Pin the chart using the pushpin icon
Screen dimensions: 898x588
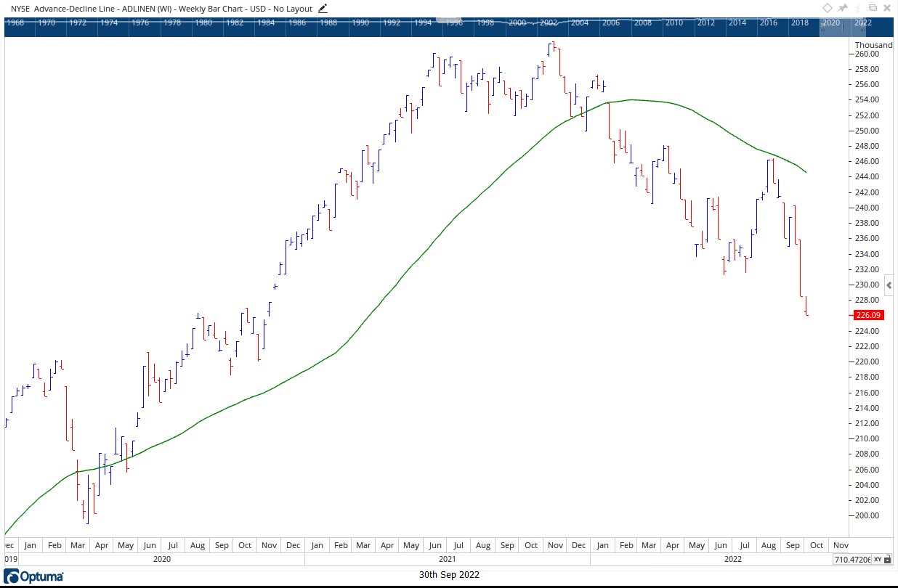844,8
